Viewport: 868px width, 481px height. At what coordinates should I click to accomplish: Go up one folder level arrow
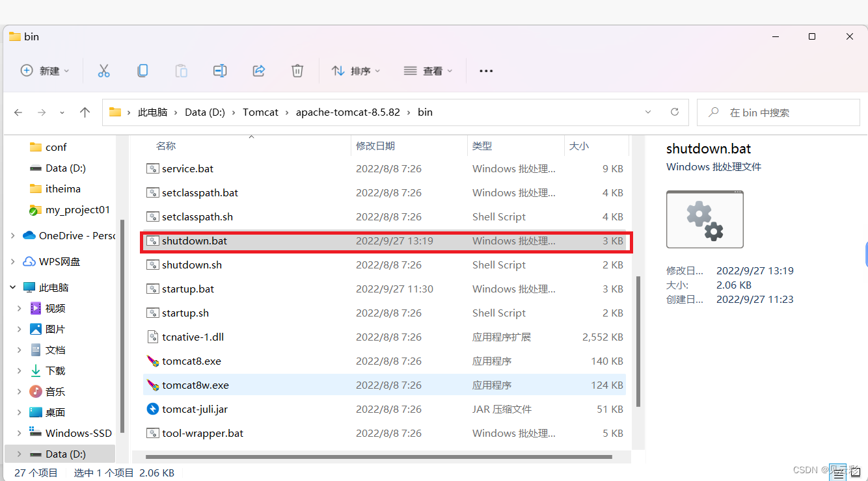(85, 112)
